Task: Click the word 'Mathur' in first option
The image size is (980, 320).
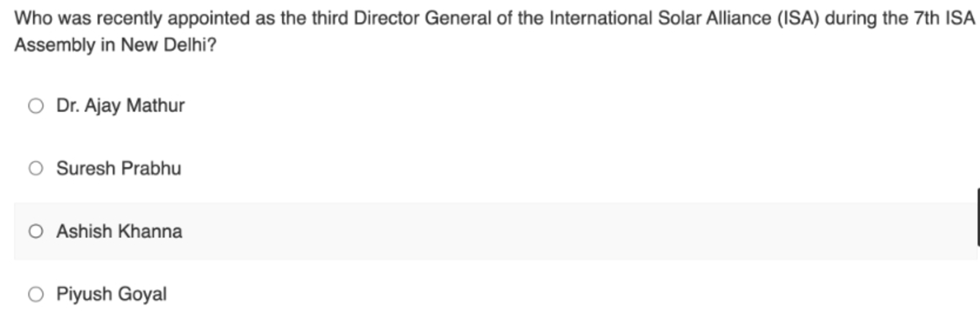Action: [156, 105]
